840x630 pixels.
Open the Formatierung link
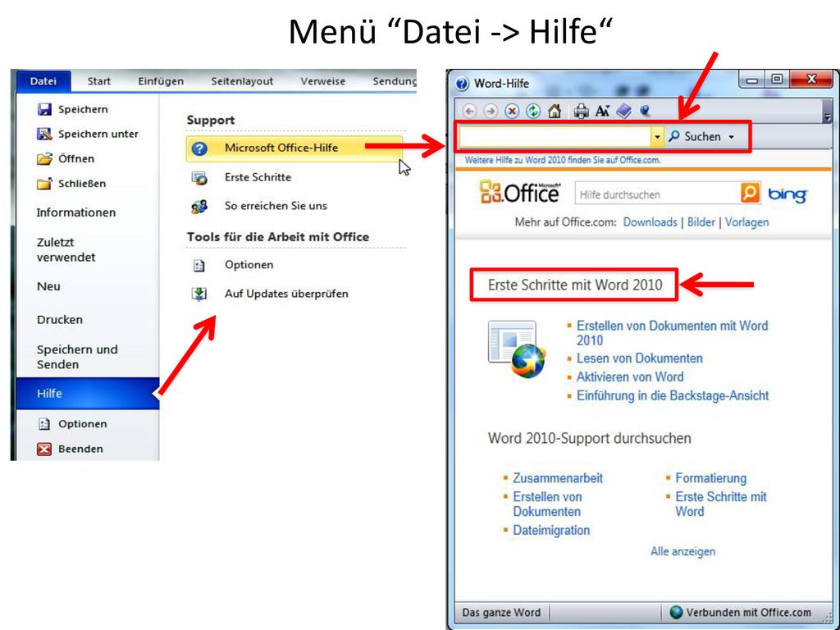(711, 478)
